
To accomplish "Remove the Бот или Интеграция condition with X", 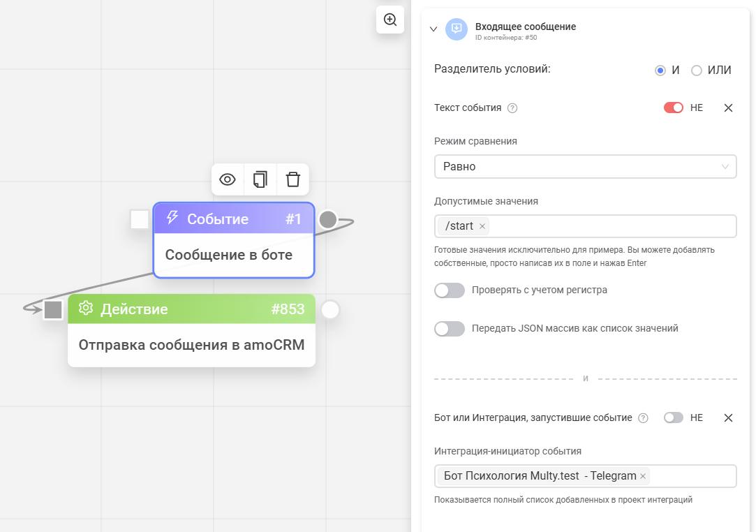I will click(x=728, y=418).
